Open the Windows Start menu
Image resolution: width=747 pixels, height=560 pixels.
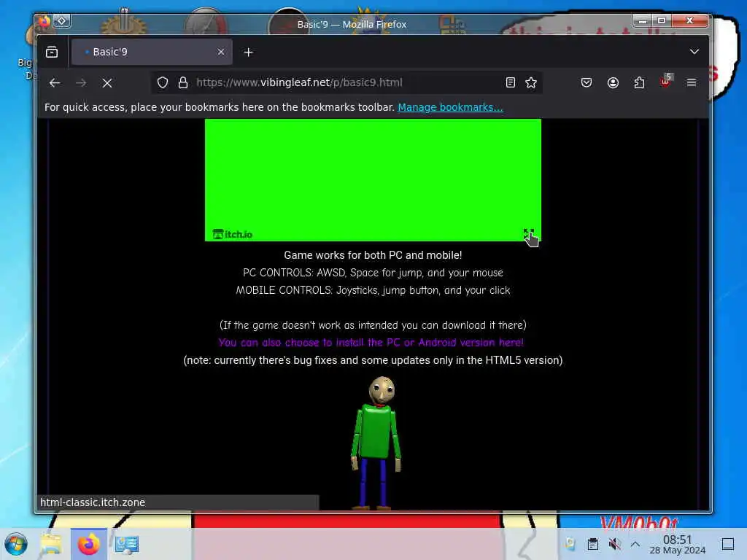[x=16, y=544]
